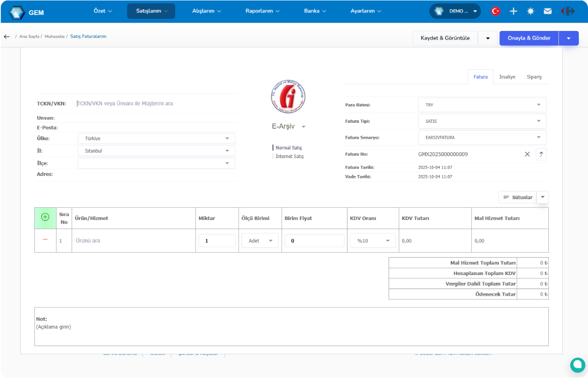Open the chat bubble widget

click(x=577, y=365)
